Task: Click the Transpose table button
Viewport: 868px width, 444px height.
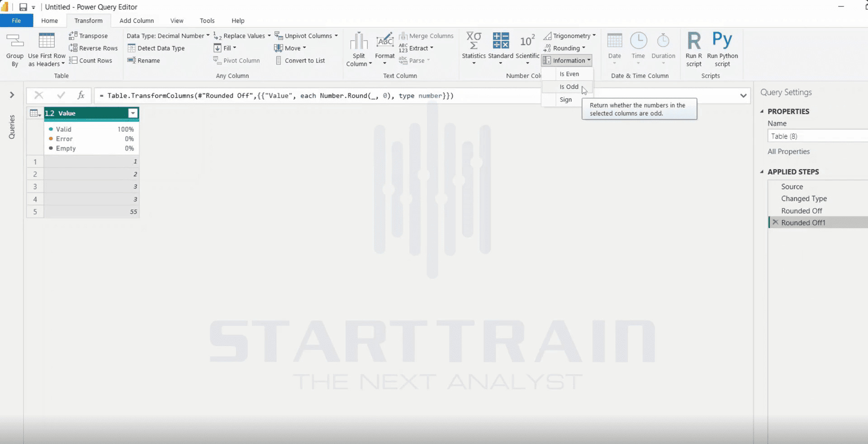Action: point(88,36)
